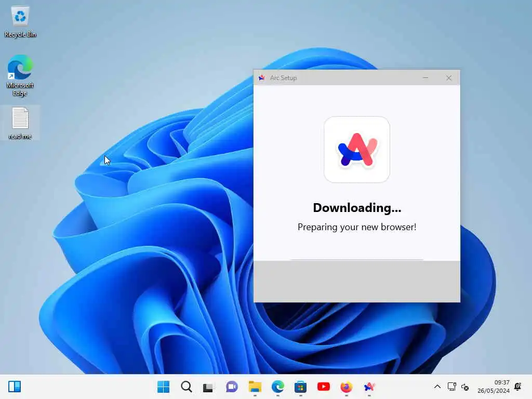Switch to Arc Setup taskbar icon
This screenshot has width=532, height=399.
point(369,387)
